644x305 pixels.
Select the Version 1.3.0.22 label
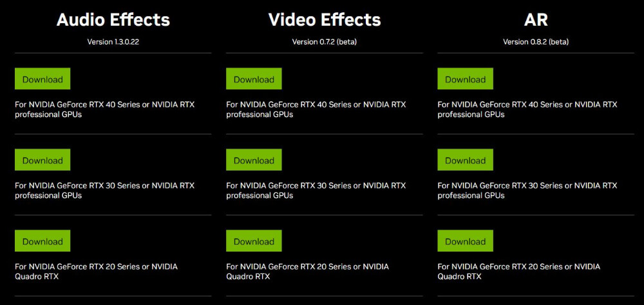click(x=113, y=42)
